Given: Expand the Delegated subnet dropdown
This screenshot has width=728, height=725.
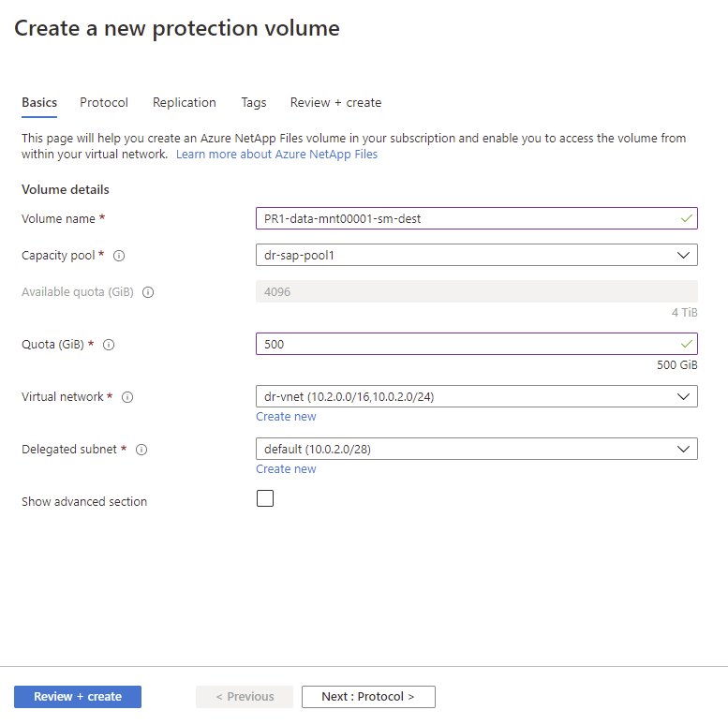Looking at the screenshot, I should (476, 449).
